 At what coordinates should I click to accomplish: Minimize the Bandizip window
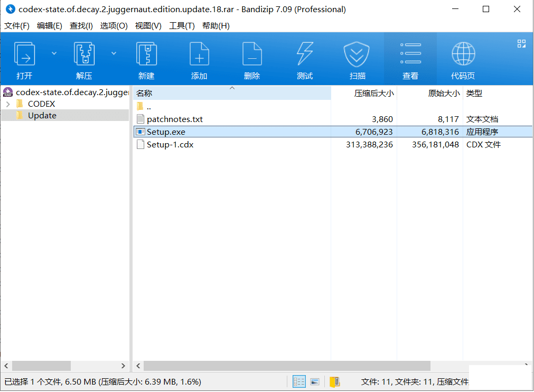(455, 9)
